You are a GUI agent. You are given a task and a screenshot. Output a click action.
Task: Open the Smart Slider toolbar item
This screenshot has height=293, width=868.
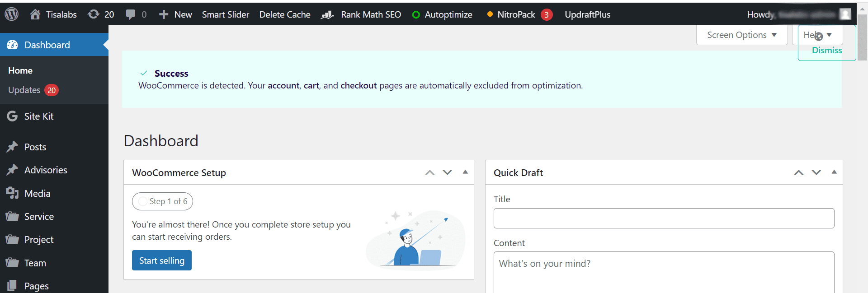[x=226, y=14]
